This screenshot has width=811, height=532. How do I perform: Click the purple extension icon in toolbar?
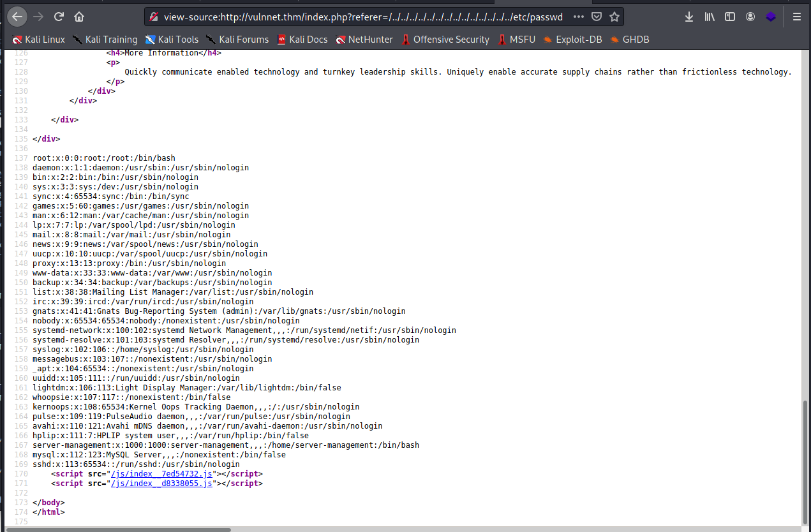coord(771,17)
